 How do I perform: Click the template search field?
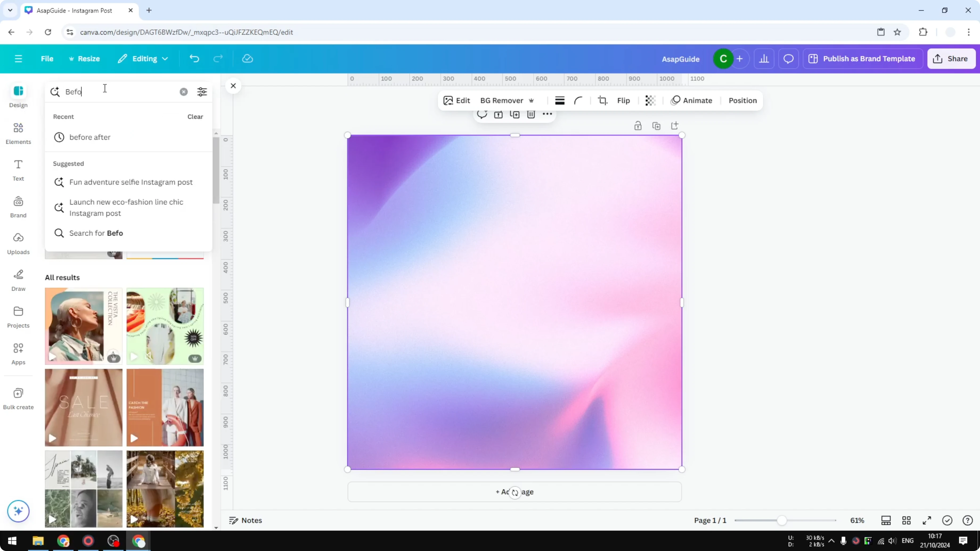[120, 92]
